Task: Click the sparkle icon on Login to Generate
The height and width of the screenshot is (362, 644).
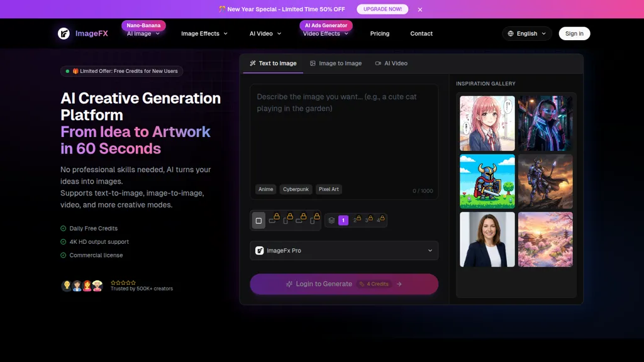Action: pos(289,284)
